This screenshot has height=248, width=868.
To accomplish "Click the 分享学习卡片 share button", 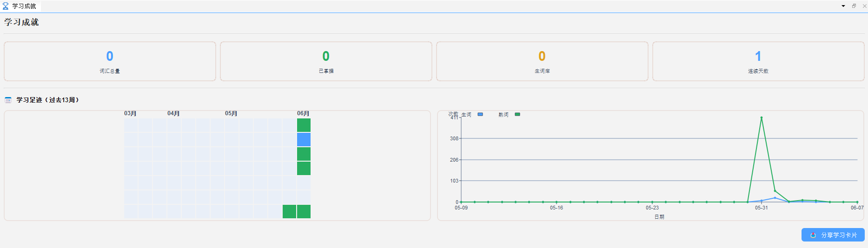I will (833, 235).
